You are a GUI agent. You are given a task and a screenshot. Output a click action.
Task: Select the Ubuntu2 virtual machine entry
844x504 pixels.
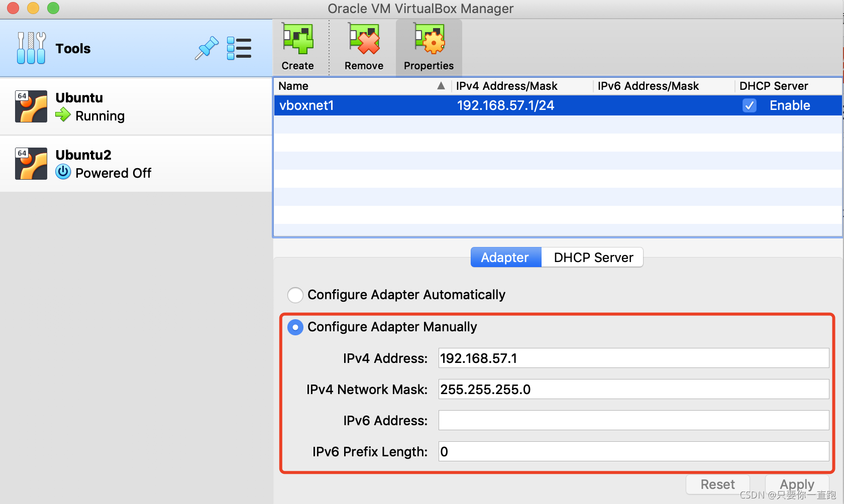tap(136, 164)
